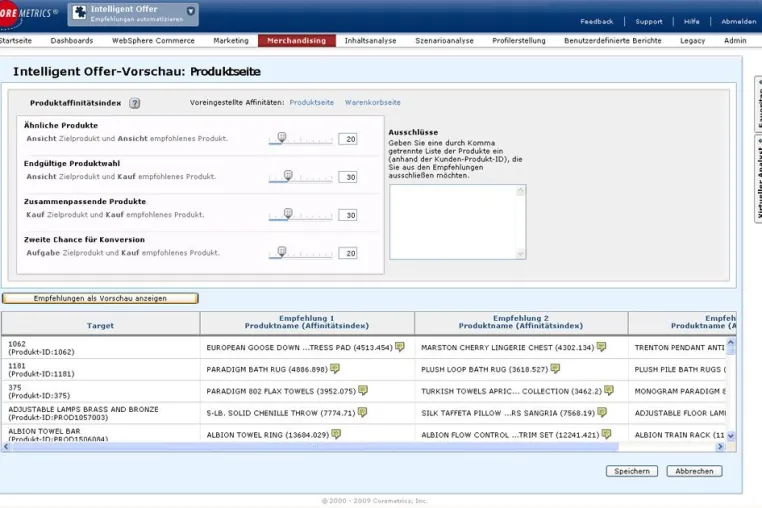The image size is (762, 508).
Task: Open comment icon beside ALBION FLOW CONTROL
Action: coord(606,434)
